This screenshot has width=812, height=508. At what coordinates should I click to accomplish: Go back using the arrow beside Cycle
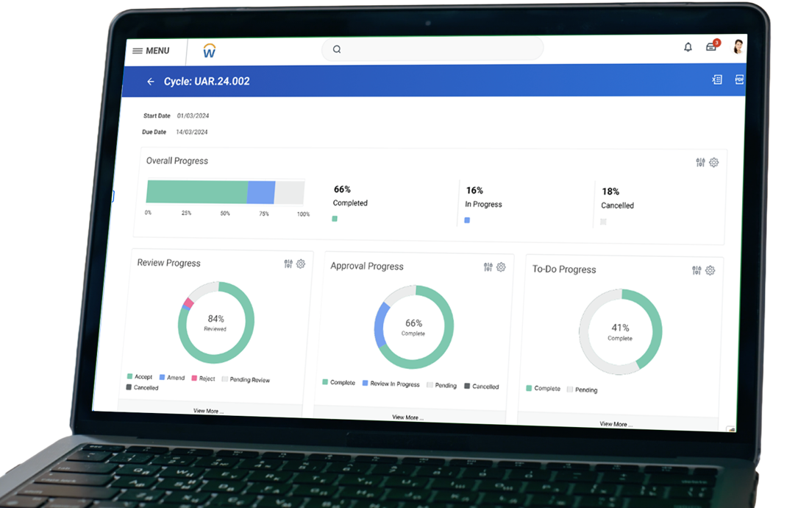pyautogui.click(x=151, y=82)
